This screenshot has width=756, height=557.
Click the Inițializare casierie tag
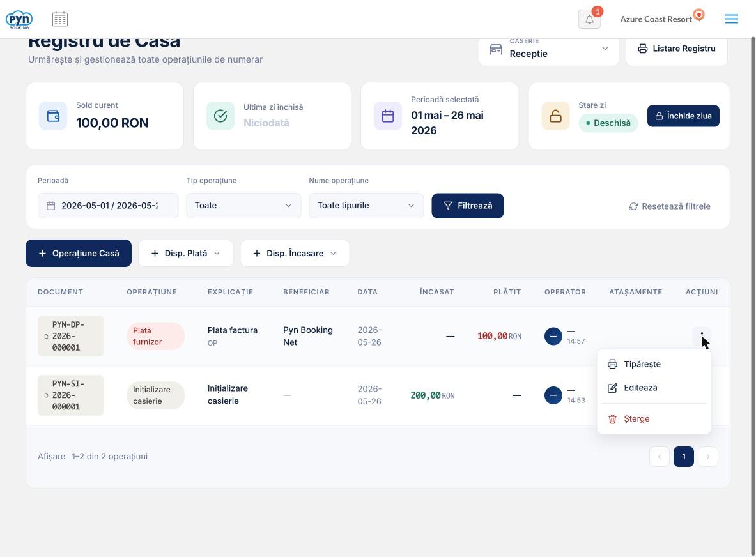(155, 395)
